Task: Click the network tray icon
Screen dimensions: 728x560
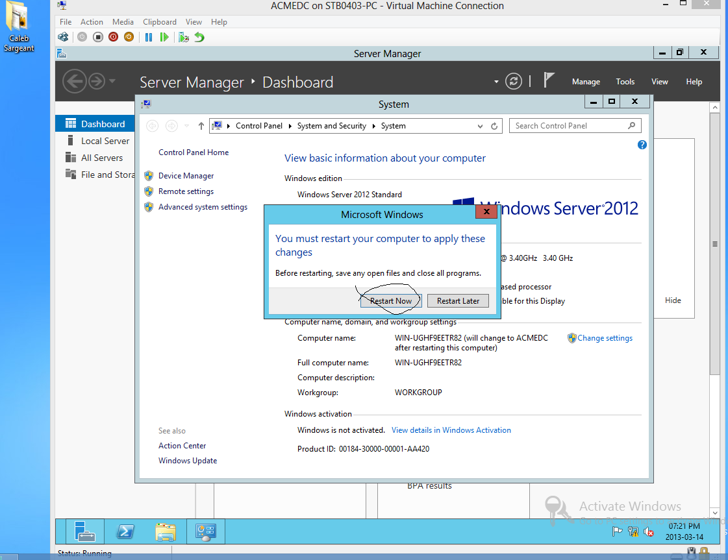Action: pyautogui.click(x=633, y=531)
